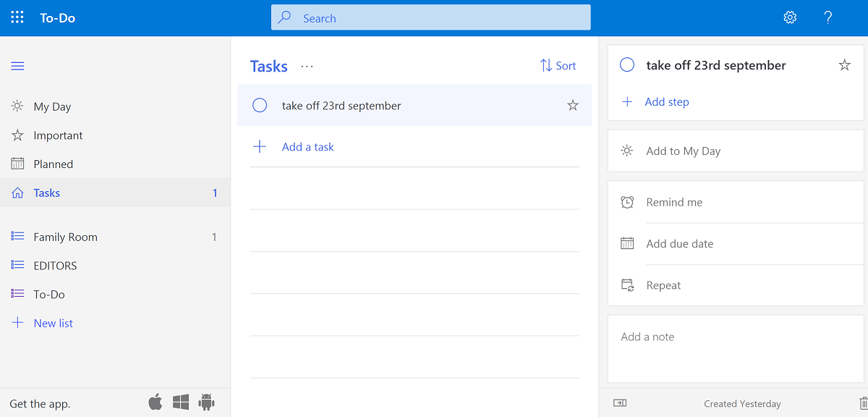Open the Planned list
This screenshot has width=868, height=417.
tap(115, 164)
